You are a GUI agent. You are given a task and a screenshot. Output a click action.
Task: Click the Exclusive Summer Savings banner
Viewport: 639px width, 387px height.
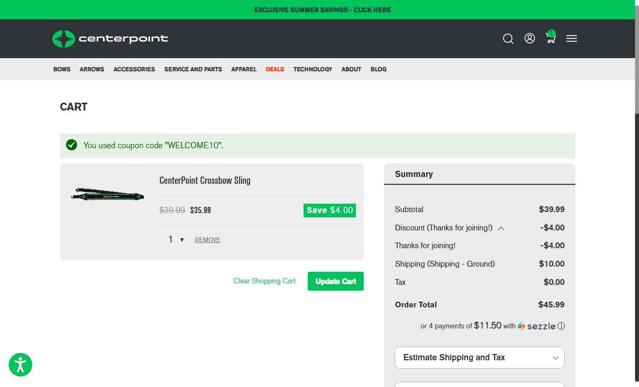coord(322,10)
